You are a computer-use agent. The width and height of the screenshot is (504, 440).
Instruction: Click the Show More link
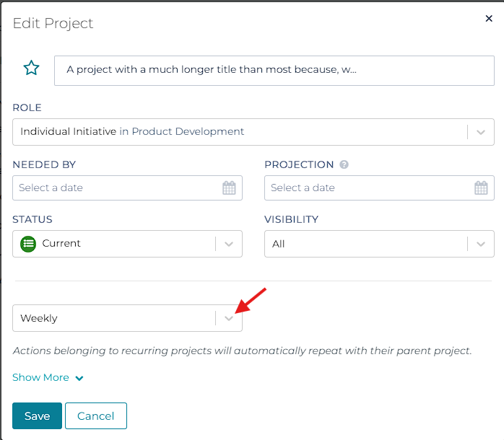click(x=40, y=377)
